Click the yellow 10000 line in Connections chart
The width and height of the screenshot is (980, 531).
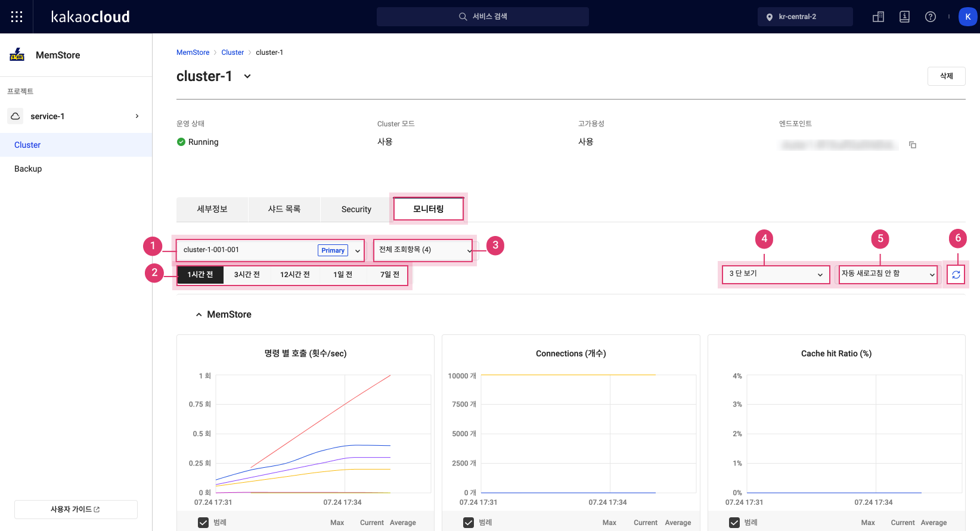568,375
